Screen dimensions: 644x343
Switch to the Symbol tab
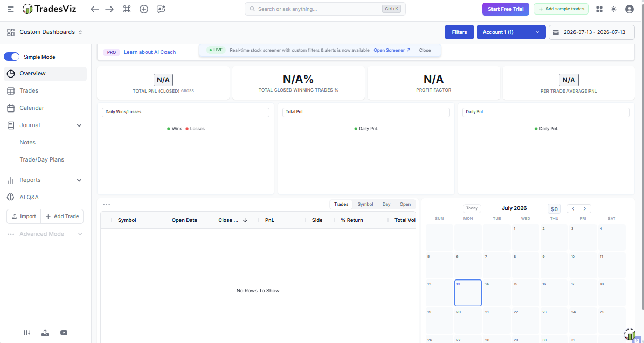coord(365,204)
